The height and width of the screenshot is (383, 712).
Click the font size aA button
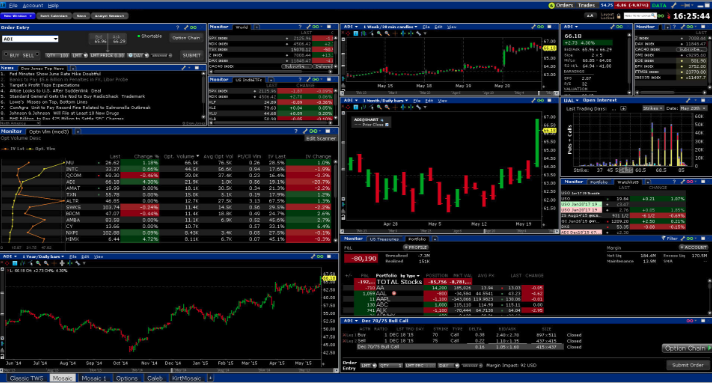(589, 16)
